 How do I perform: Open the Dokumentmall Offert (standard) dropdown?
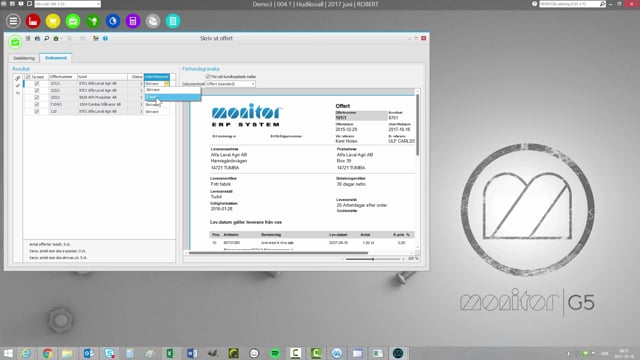point(230,84)
